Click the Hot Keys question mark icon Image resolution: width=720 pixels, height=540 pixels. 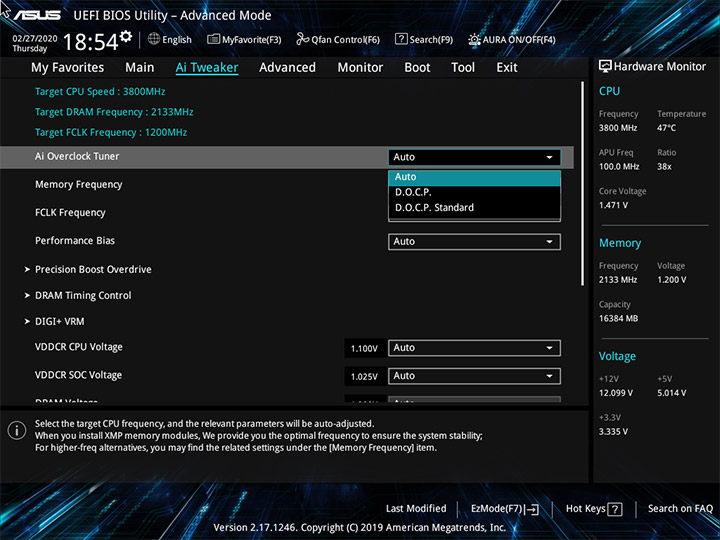click(615, 509)
